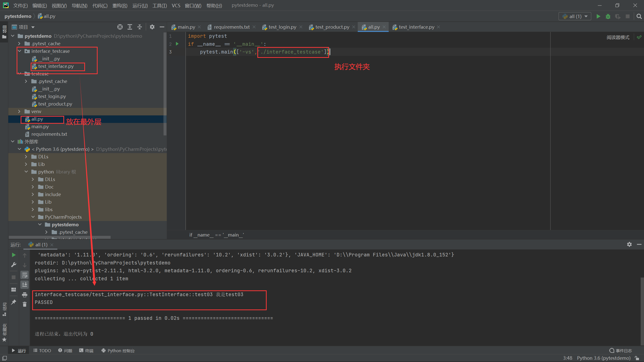Expand the venv folder
The height and width of the screenshot is (362, 644).
click(x=19, y=111)
